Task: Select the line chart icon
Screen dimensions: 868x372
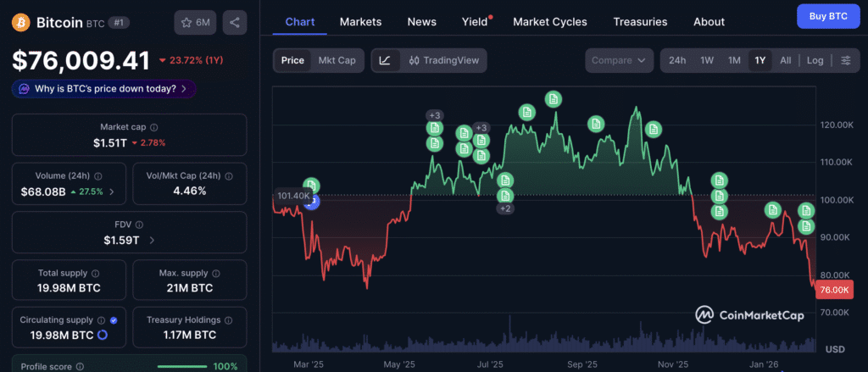Action: [x=386, y=60]
